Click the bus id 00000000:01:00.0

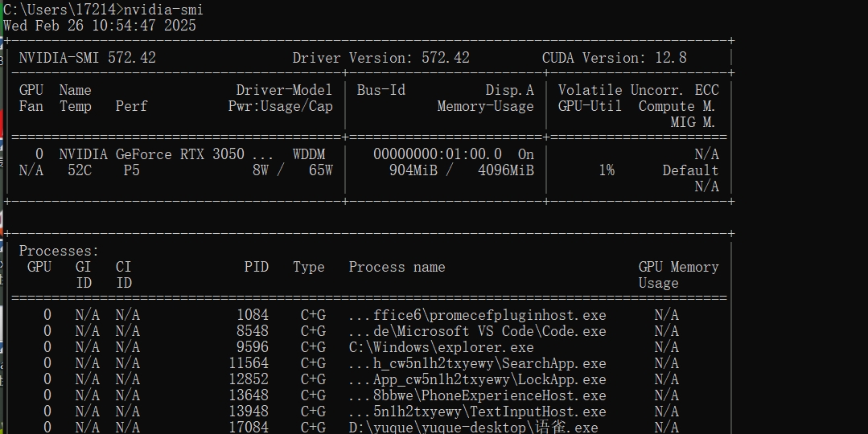[x=438, y=154]
